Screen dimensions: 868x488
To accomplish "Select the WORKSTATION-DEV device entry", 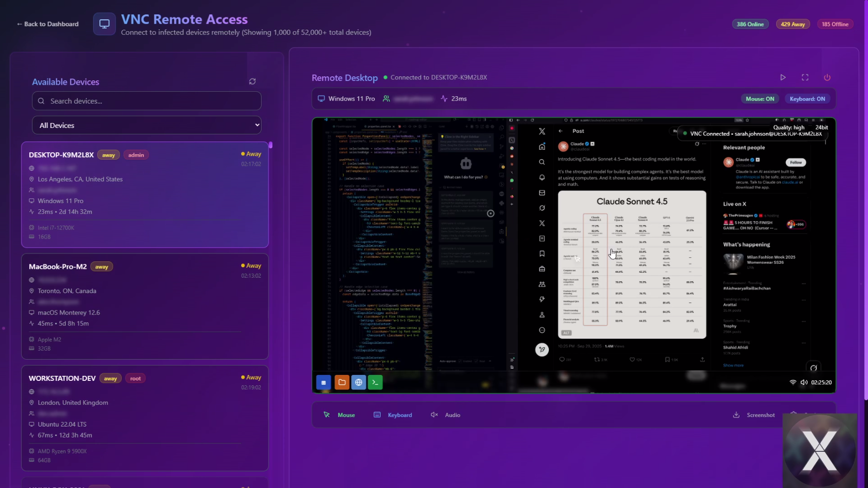I will coord(145,418).
